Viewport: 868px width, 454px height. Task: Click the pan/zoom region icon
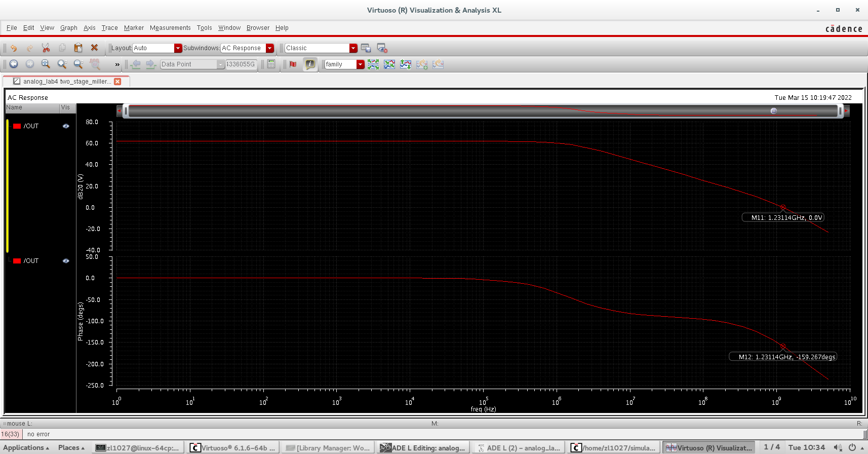pos(95,64)
